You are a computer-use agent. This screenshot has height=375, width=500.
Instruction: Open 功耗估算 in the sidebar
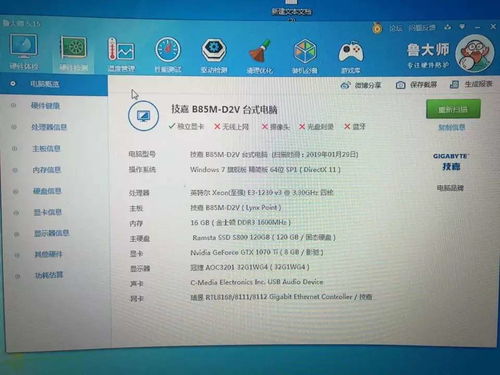point(49,275)
